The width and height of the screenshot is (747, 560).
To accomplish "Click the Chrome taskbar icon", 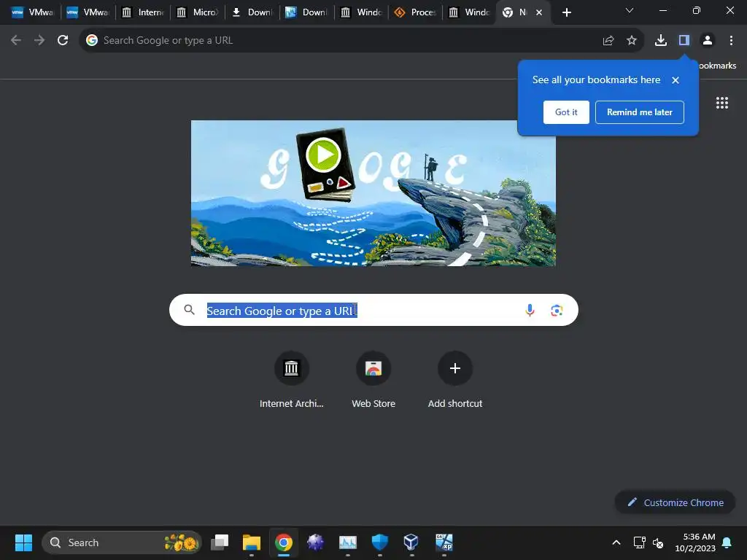I will coord(284,542).
